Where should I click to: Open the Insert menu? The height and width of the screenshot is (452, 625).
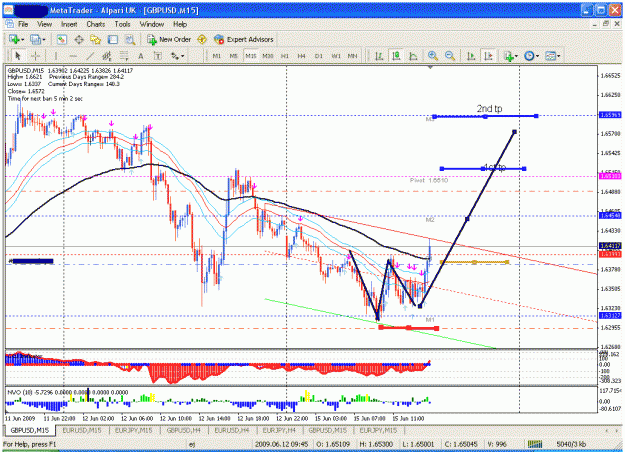(x=69, y=24)
